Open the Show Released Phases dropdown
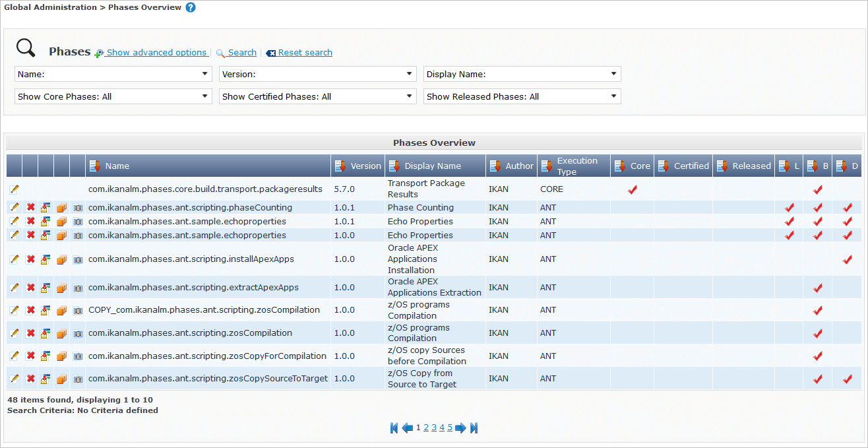Screen dimensions: 868x448 [x=522, y=97]
